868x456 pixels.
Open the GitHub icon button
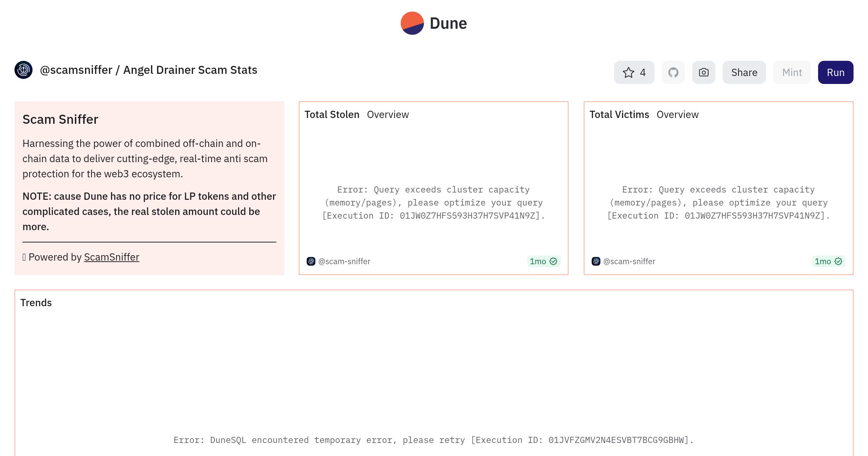673,72
